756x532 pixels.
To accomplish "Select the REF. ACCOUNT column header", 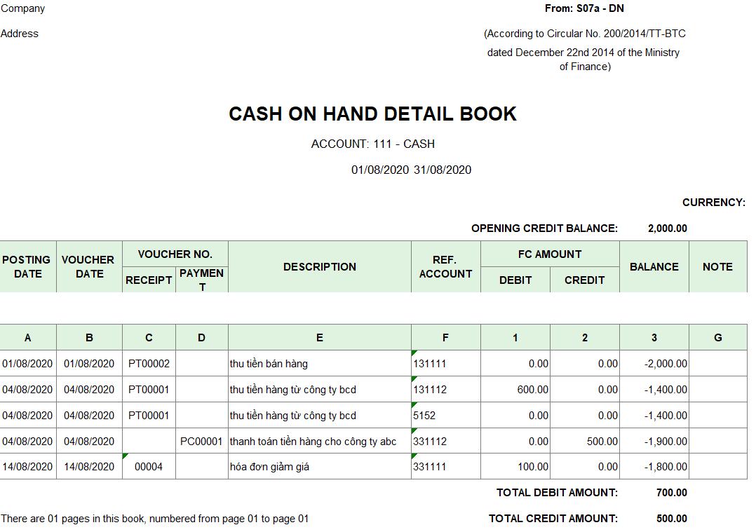I will point(445,267).
